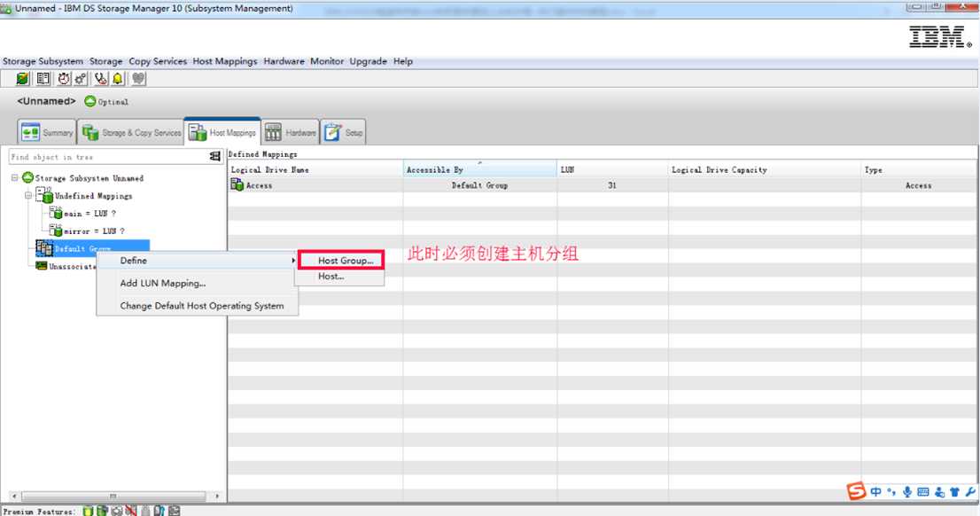The height and width of the screenshot is (516, 980).
Task: Click the green storage subsystem toolbar icon
Action: (22, 78)
